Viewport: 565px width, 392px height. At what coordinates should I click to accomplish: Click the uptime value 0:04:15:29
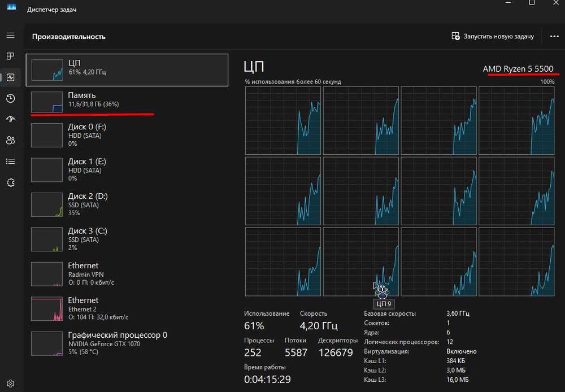point(267,380)
